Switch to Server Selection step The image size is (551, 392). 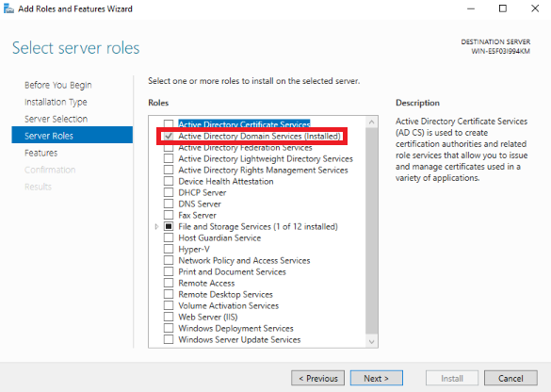pyautogui.click(x=56, y=119)
